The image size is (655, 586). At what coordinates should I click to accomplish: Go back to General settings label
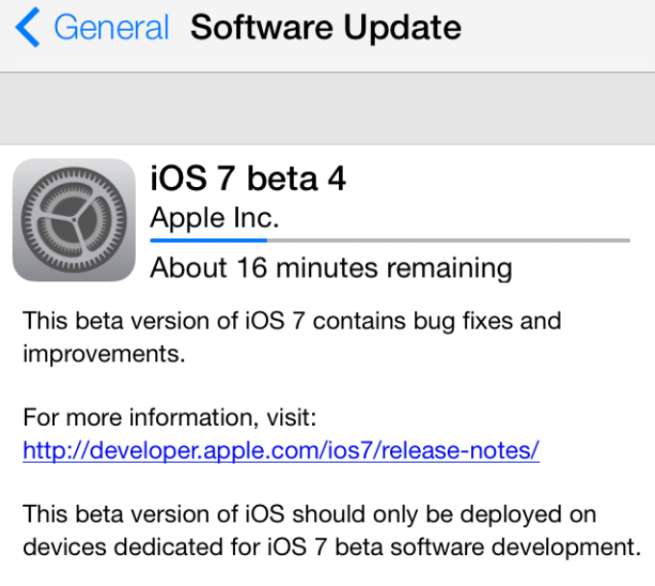[x=110, y=28]
